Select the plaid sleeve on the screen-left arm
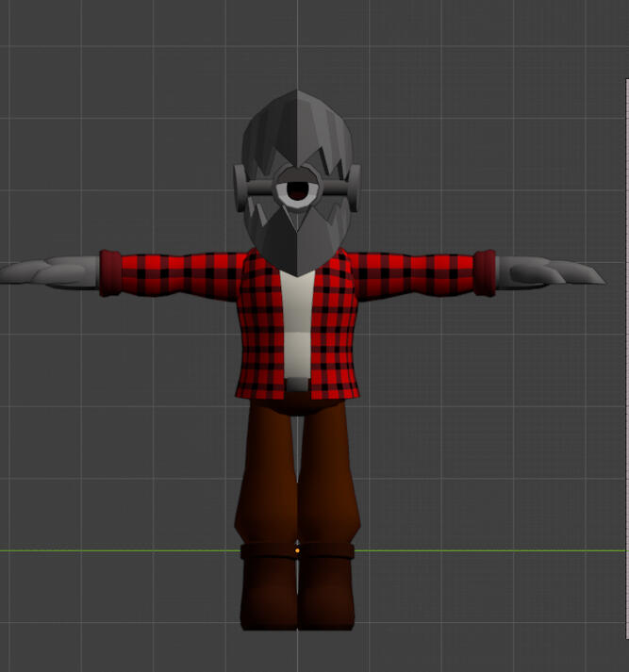Screen dimensions: 629x672 click(182, 274)
